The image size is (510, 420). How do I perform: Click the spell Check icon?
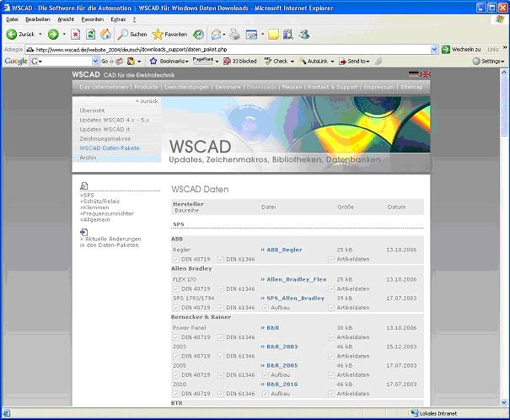tap(268, 62)
